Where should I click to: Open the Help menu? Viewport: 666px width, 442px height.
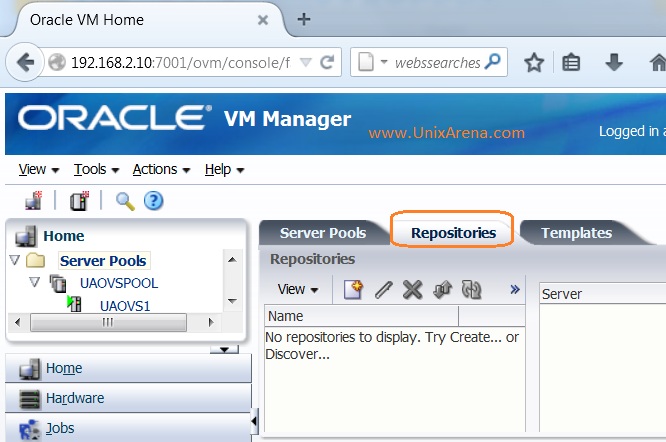(x=224, y=169)
